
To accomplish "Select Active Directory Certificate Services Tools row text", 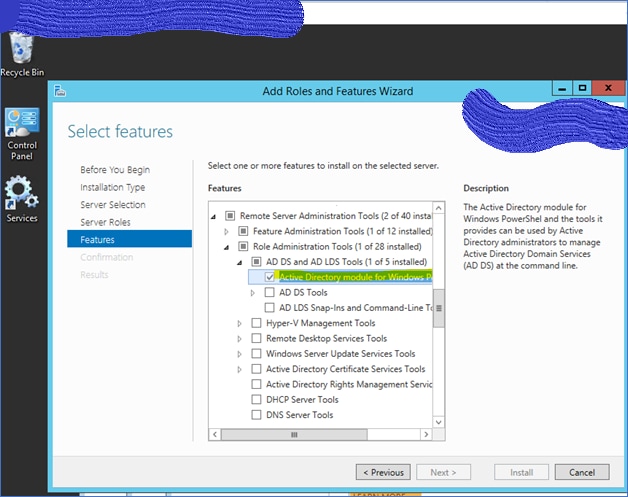I will pos(346,369).
